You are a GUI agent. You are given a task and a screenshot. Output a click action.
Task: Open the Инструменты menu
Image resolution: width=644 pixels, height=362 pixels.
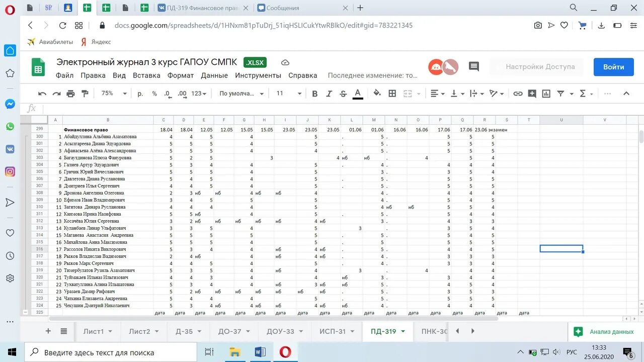click(258, 75)
